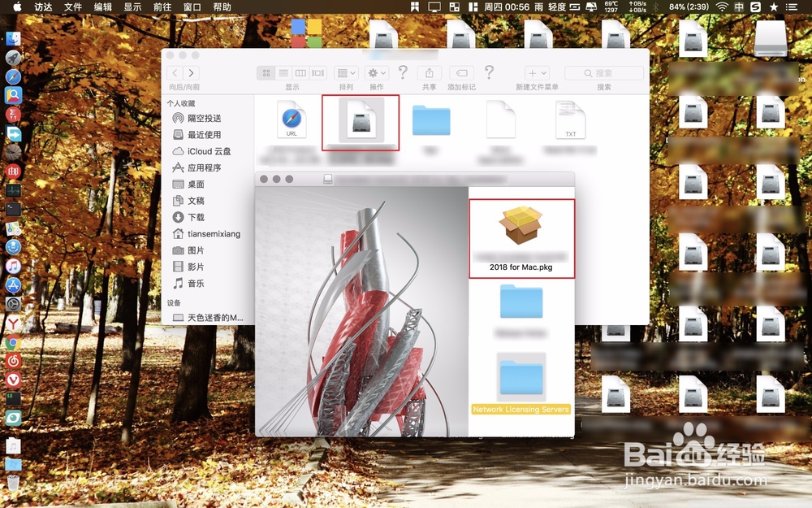Image resolution: width=812 pixels, height=508 pixels.
Task: Open the 排列 (Arrange) dropdown
Action: tap(344, 72)
